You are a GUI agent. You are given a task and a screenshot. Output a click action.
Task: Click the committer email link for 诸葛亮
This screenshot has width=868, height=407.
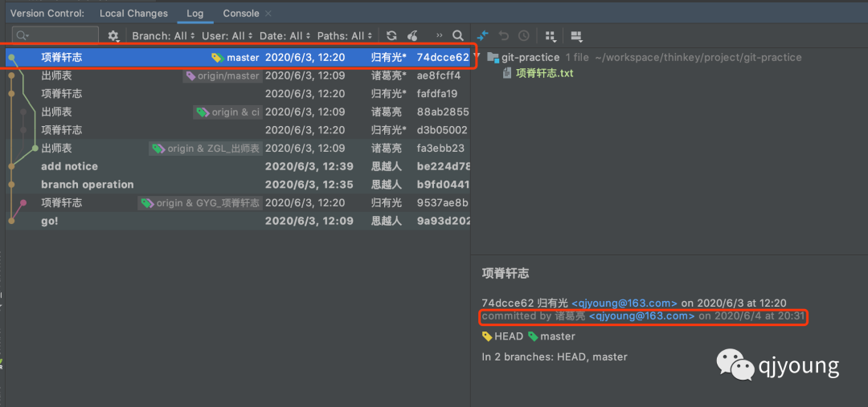(641, 316)
